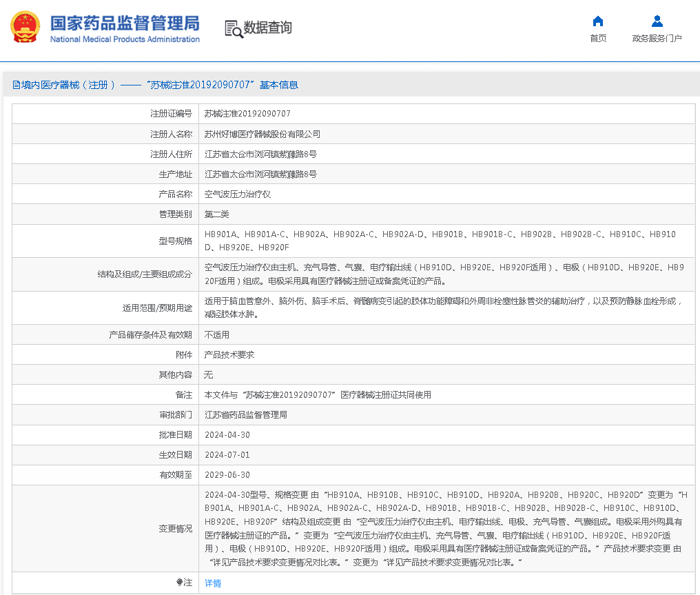Select registration number 苏械注准20192090707 value

pyautogui.click(x=247, y=114)
